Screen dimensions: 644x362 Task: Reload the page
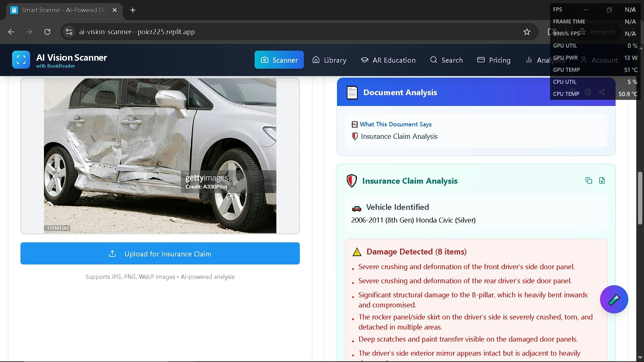[x=47, y=32]
